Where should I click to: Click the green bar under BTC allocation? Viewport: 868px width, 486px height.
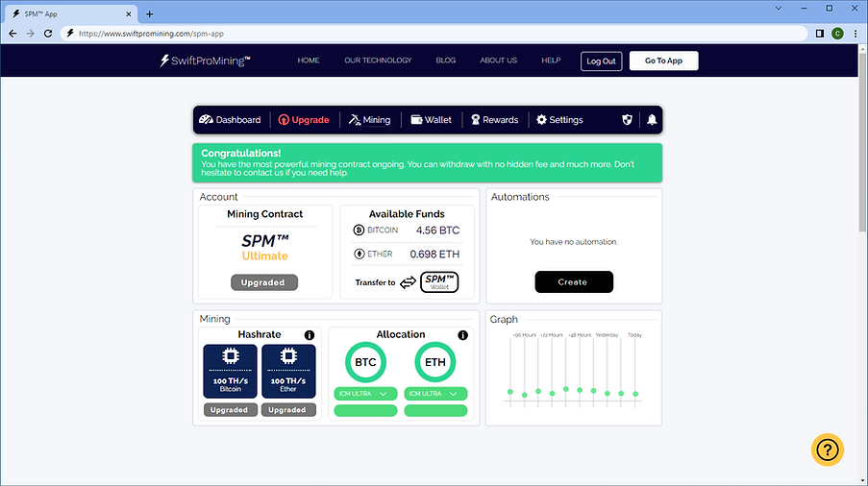pyautogui.click(x=365, y=410)
